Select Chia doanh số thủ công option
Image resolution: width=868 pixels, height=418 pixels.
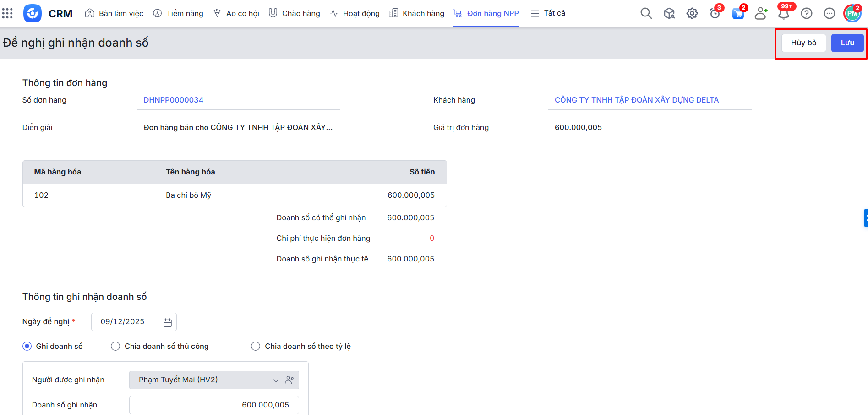coord(115,347)
